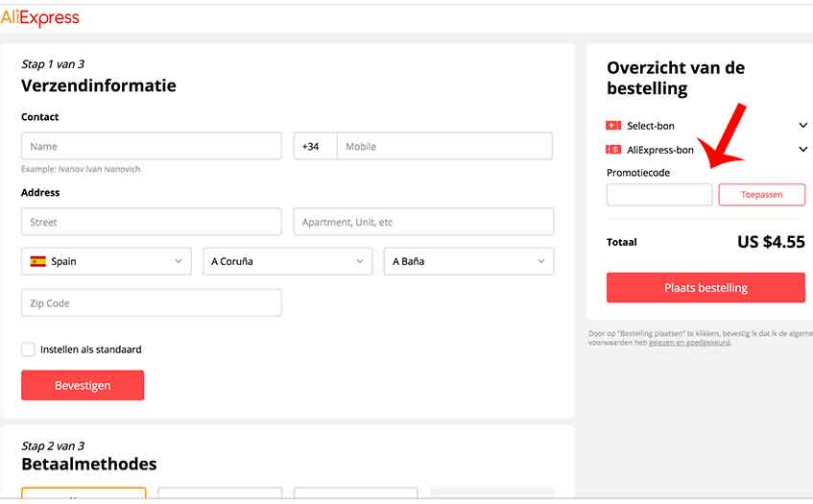Image resolution: width=813 pixels, height=504 pixels.
Task: Click the Overzicht van de bestelling heading
Action: click(676, 78)
